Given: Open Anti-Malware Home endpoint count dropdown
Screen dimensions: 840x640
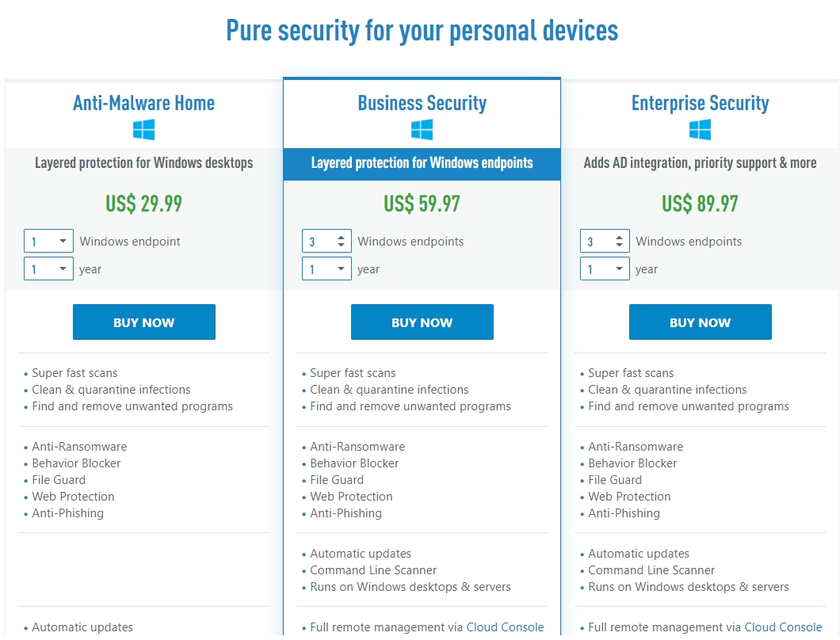Looking at the screenshot, I should click(x=48, y=241).
